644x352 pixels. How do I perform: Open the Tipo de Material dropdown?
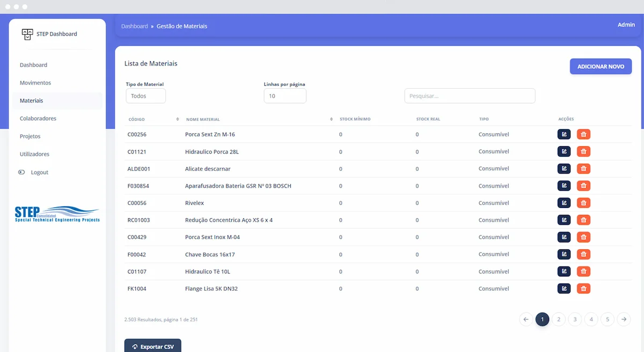click(145, 96)
